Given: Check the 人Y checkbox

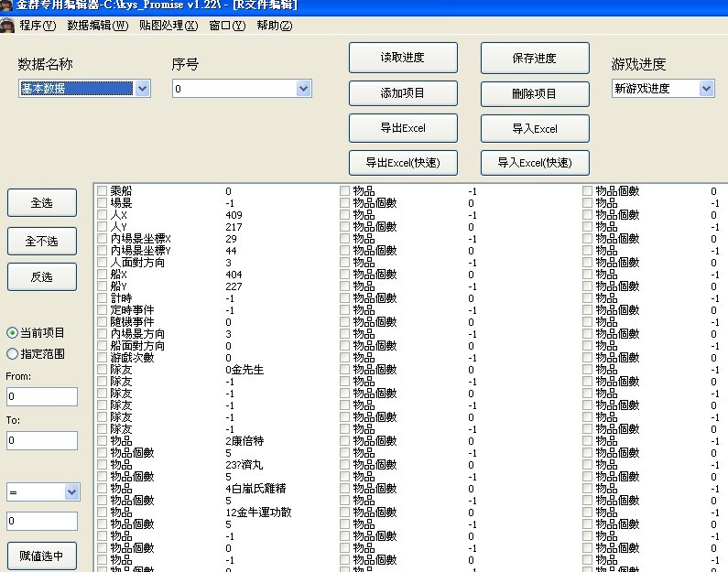Looking at the screenshot, I should point(103,226).
